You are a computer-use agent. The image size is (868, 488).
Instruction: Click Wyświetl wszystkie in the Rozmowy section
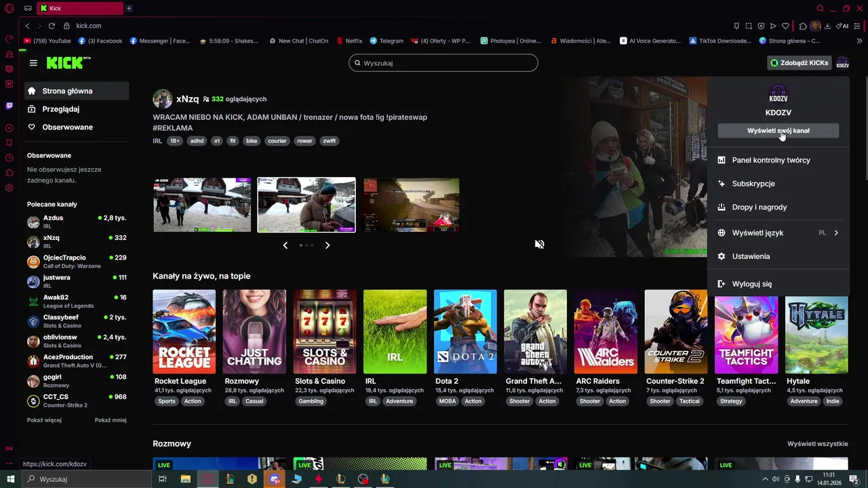coord(817,444)
